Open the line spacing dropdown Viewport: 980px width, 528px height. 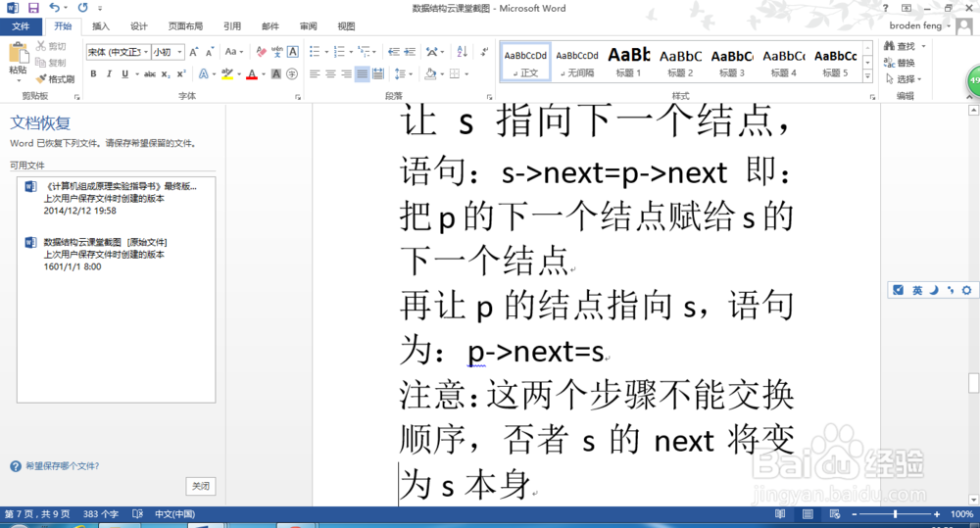tap(404, 73)
